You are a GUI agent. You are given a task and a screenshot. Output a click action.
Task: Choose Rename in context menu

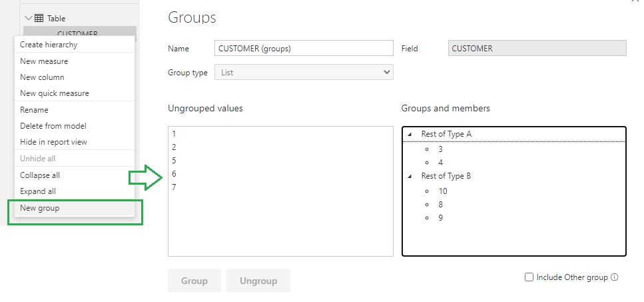(x=75, y=110)
